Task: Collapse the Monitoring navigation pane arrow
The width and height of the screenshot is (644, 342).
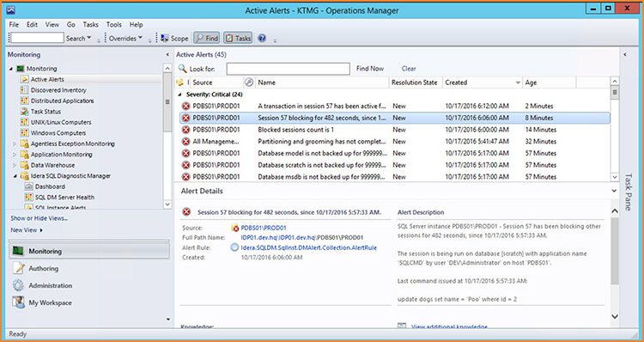Action: click(167, 54)
